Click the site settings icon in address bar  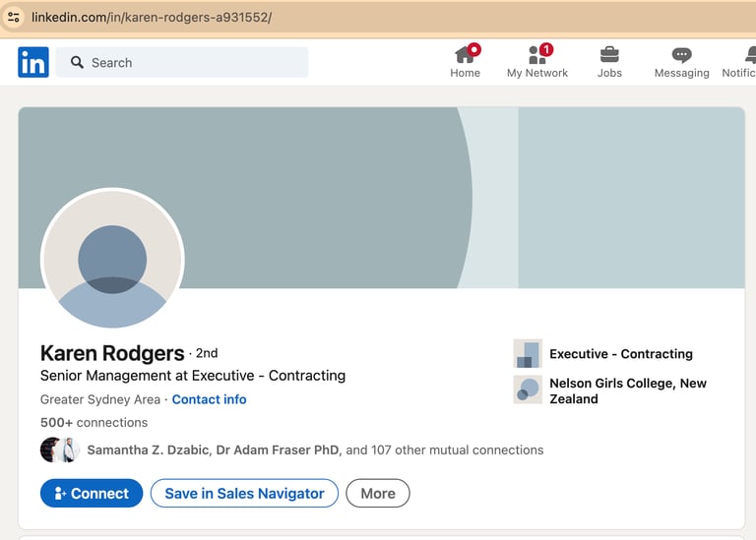point(14,18)
